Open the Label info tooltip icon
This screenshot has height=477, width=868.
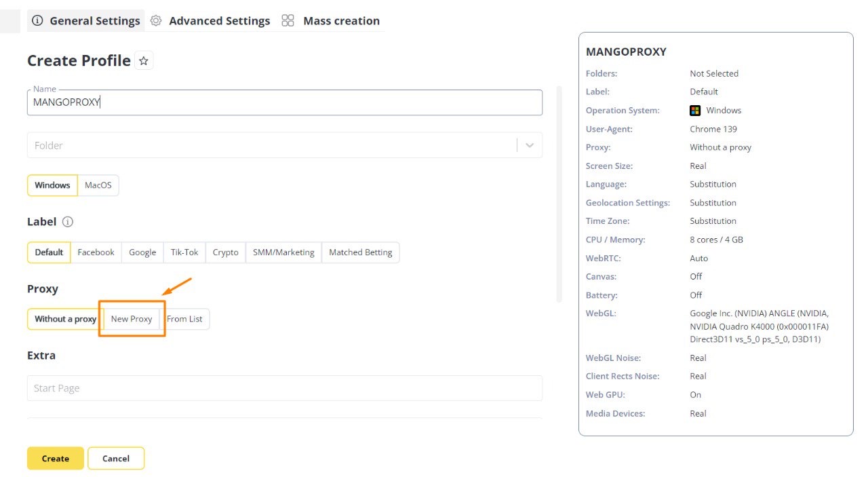coord(67,222)
